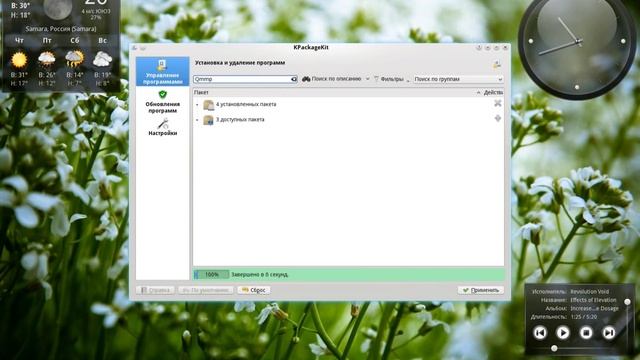Click the Поиск по описанию binoculars button
This screenshot has height=360, width=640.
tap(332, 79)
